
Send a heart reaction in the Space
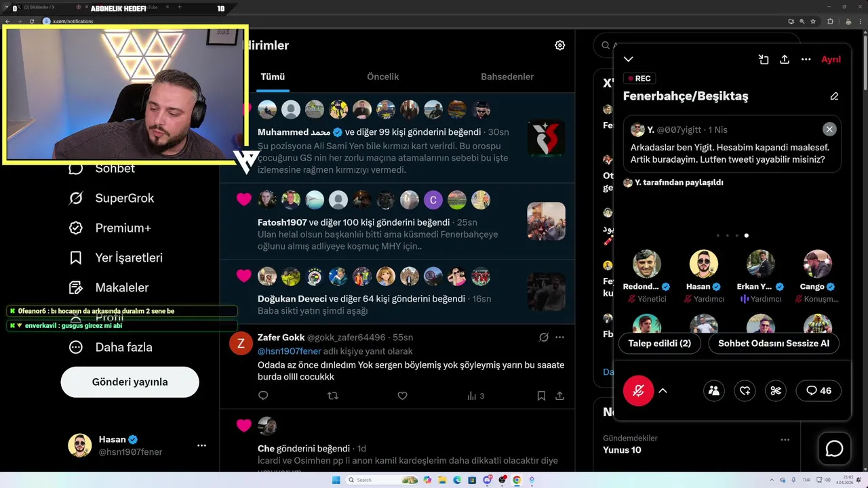pos(745,390)
